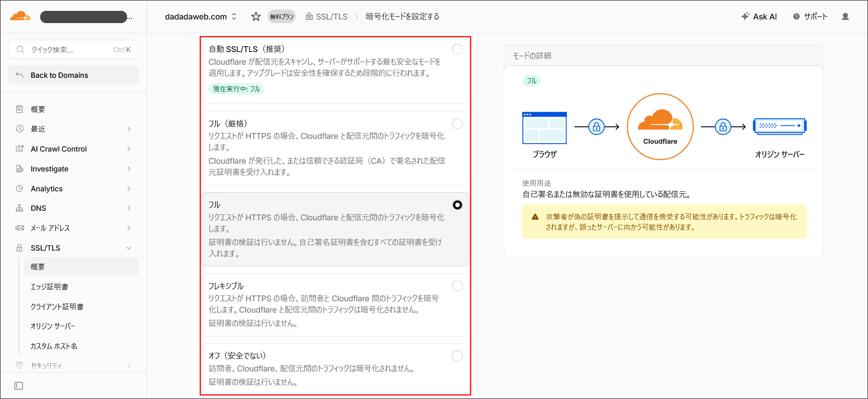The image size is (868, 399).
Task: Open the エッジ証明書 submenu item
Action: pyautogui.click(x=81, y=287)
